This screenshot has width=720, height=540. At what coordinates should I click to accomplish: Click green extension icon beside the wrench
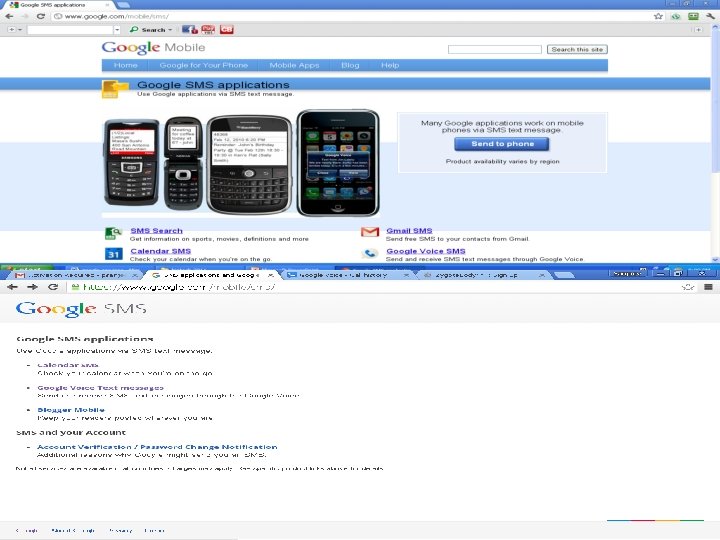point(693,16)
